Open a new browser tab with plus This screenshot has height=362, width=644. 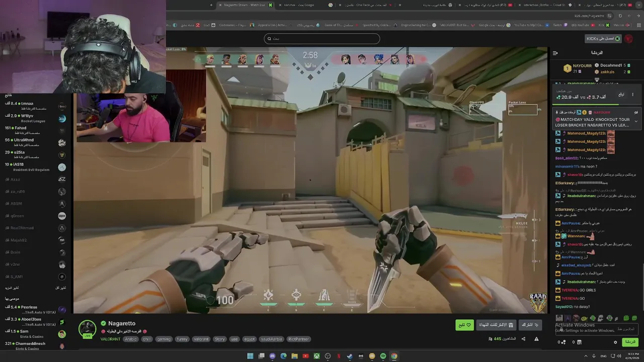pyautogui.click(x=211, y=5)
